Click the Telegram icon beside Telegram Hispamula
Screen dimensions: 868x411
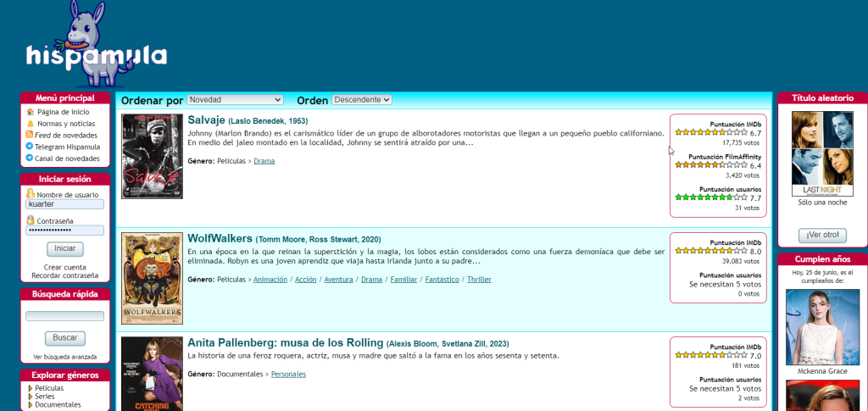pyautogui.click(x=30, y=147)
